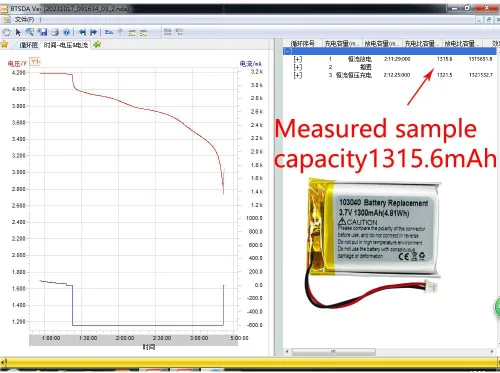
Task: Expand step 3 恒流恒压充电 row
Action: (298, 75)
